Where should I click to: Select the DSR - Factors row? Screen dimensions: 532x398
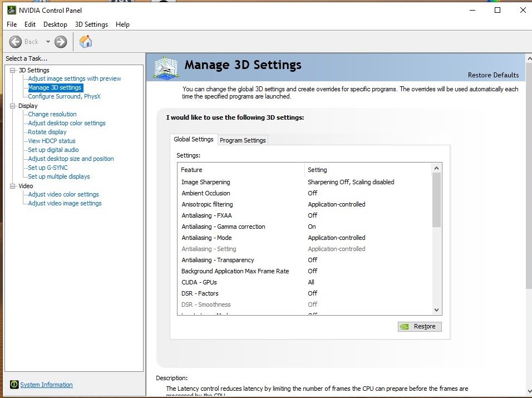(305, 293)
